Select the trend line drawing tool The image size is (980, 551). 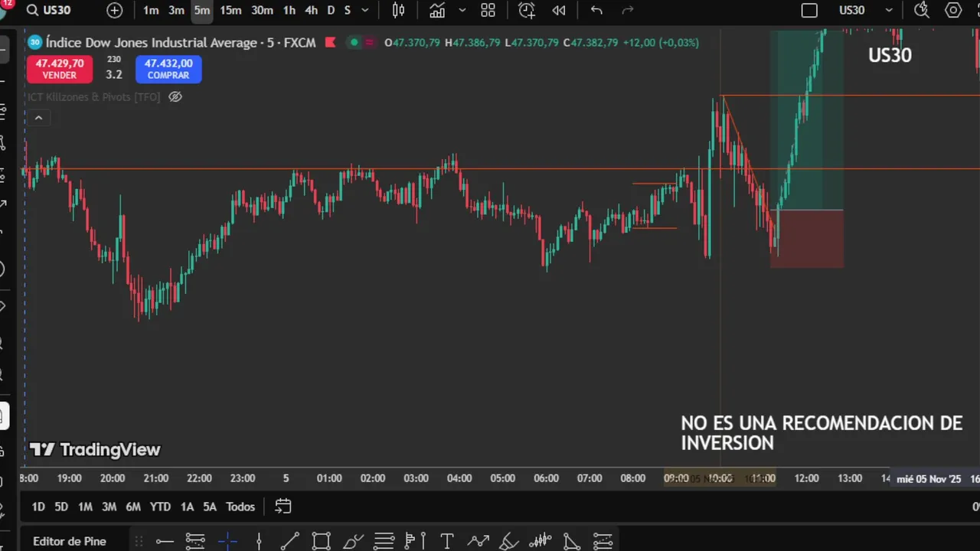[289, 542]
